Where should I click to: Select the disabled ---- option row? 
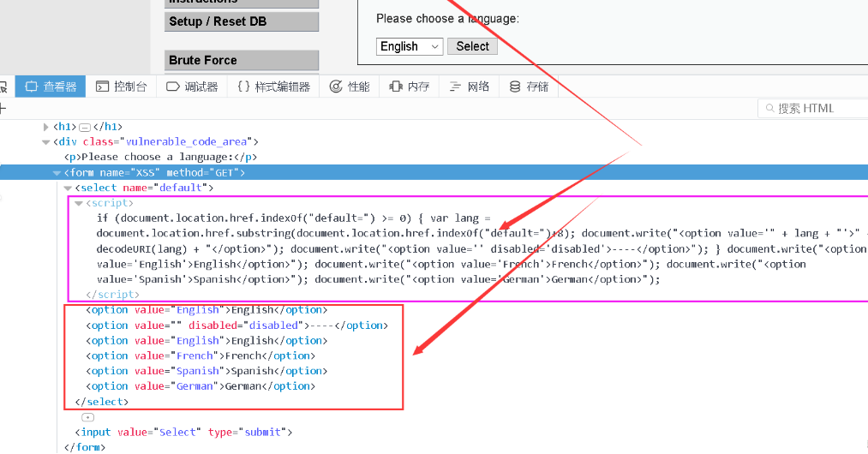(236, 326)
